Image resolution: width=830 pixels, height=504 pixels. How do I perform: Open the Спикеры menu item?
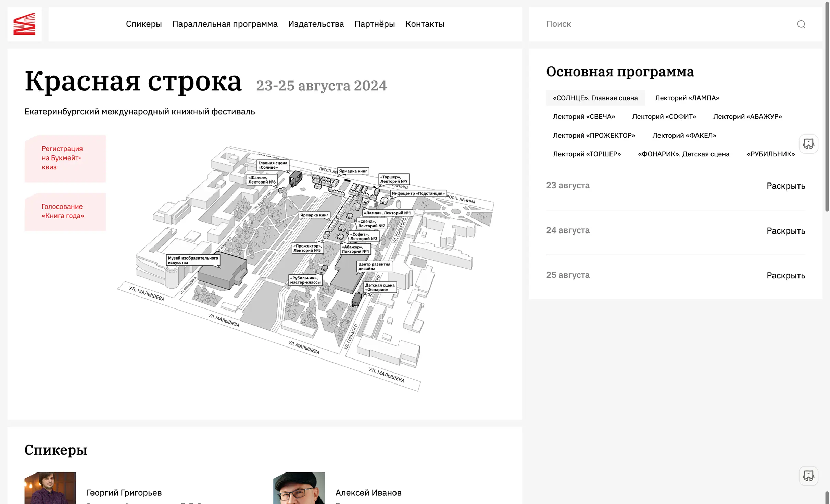(x=144, y=24)
